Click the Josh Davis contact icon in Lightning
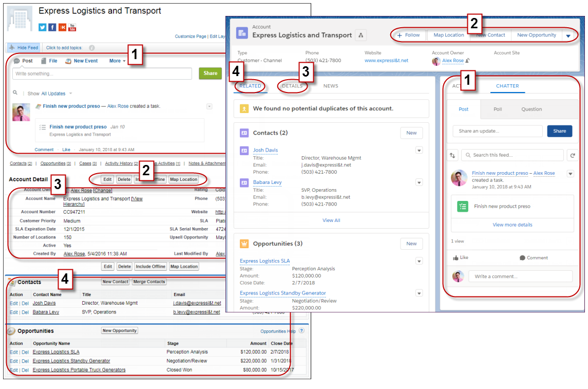The height and width of the screenshot is (389, 588). point(244,151)
